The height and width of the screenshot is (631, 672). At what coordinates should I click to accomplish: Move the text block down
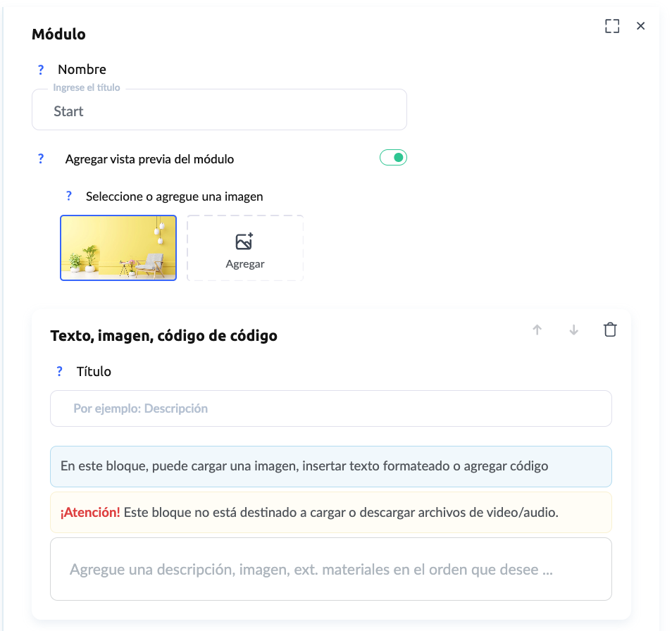click(574, 330)
